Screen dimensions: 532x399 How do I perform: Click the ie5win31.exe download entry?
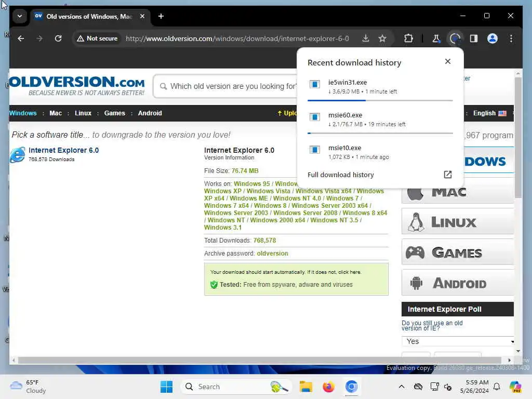pyautogui.click(x=380, y=87)
